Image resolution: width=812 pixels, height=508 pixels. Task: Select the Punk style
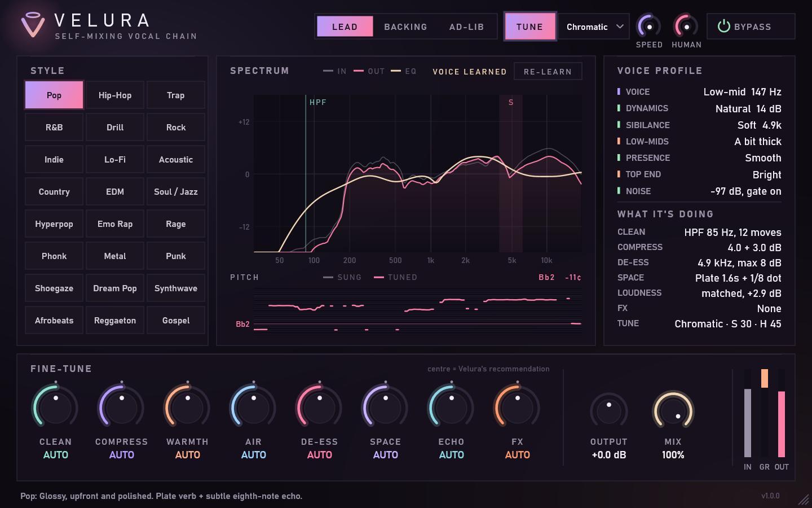pyautogui.click(x=176, y=256)
